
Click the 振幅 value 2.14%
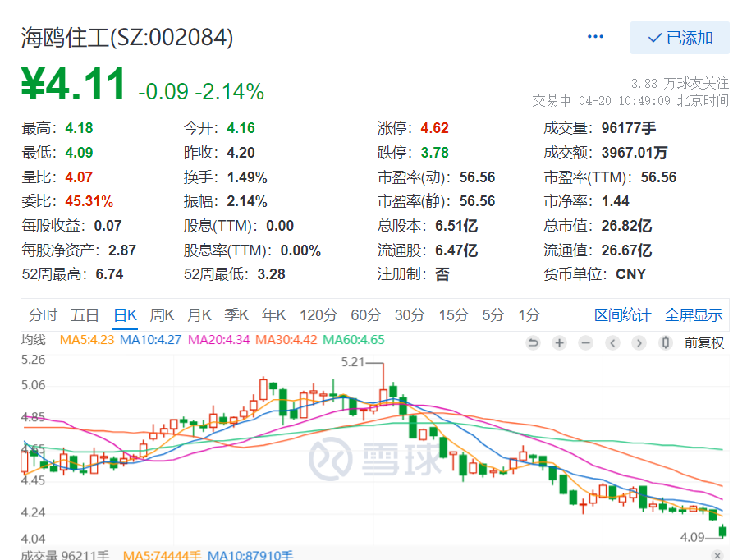[247, 201]
